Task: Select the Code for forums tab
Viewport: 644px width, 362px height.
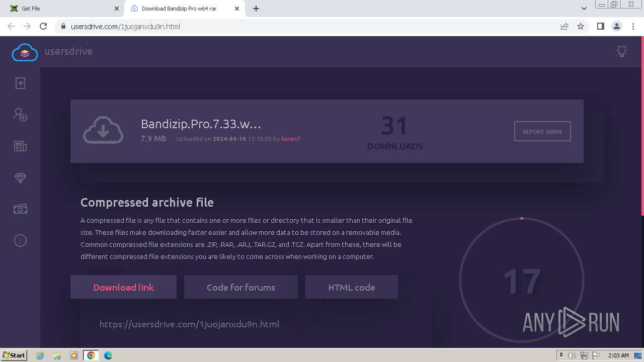Action: 241,287
